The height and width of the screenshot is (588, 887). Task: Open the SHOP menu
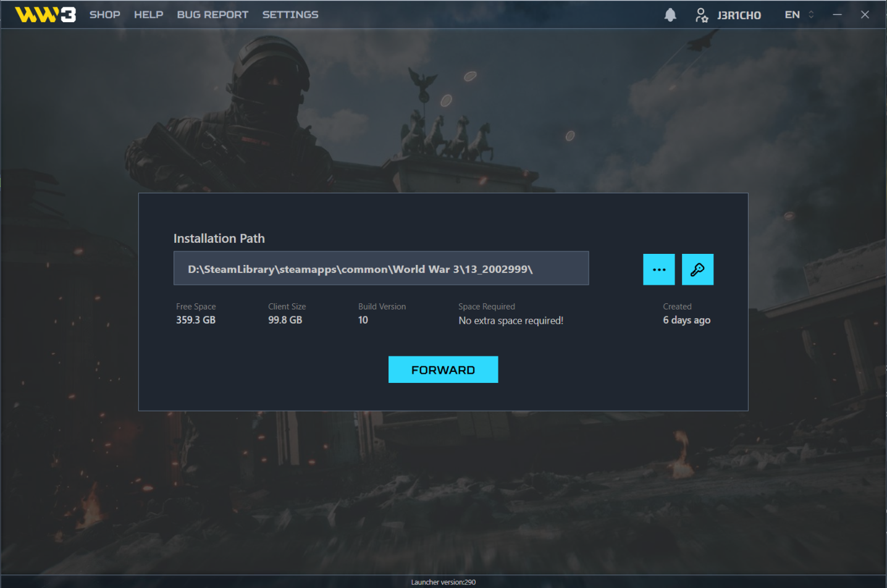tap(105, 15)
